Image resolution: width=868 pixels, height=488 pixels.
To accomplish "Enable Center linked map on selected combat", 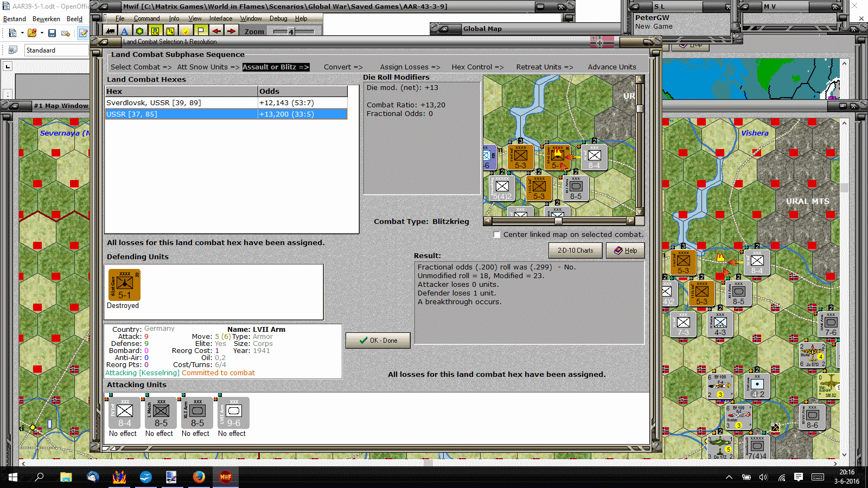I will pyautogui.click(x=497, y=235).
